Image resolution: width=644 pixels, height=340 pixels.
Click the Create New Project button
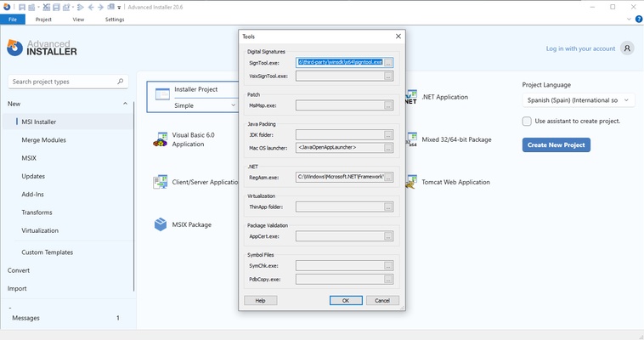point(556,144)
